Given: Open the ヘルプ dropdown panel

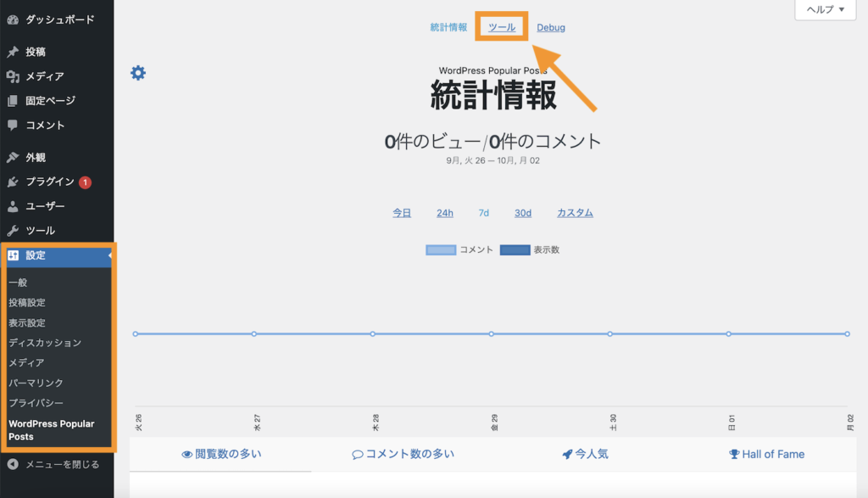Looking at the screenshot, I should click(823, 10).
